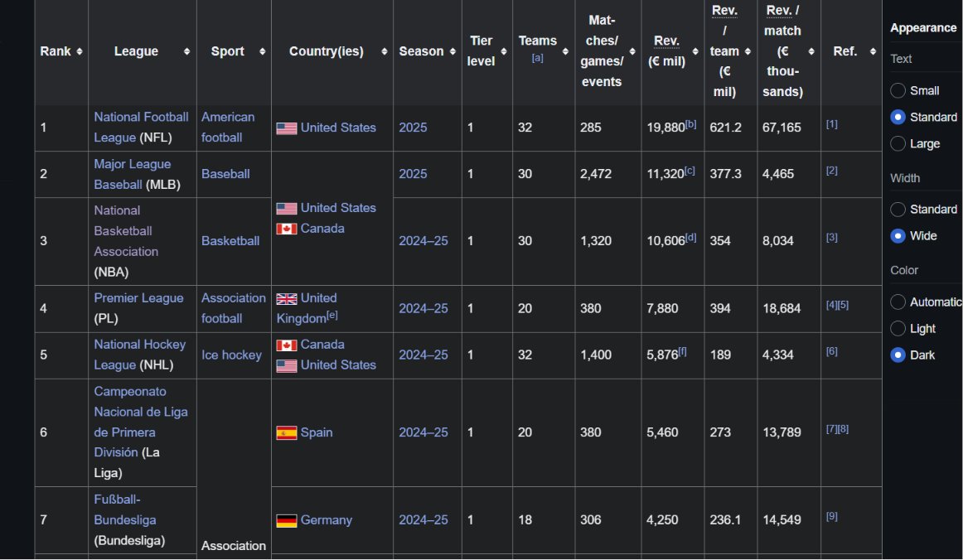Image resolution: width=963 pixels, height=560 pixels.
Task: Open reference [3] in NBA row
Action: tap(831, 237)
